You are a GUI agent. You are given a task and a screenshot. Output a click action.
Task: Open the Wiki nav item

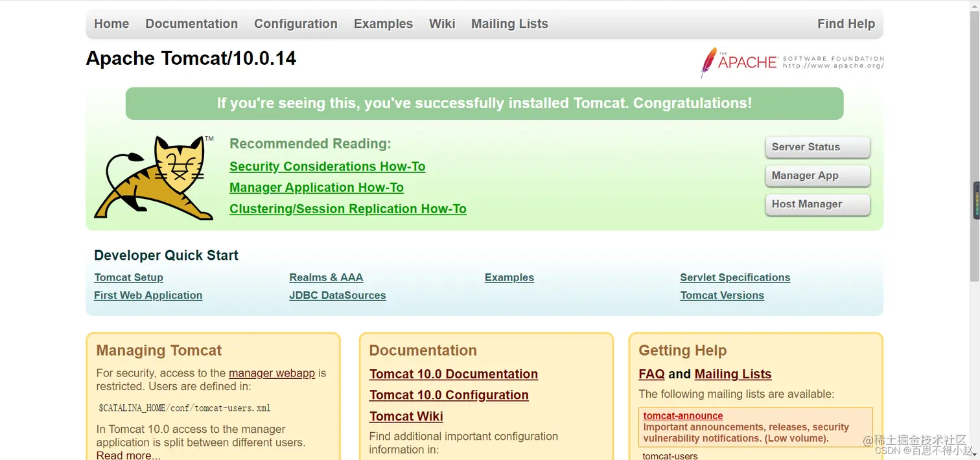click(x=442, y=24)
